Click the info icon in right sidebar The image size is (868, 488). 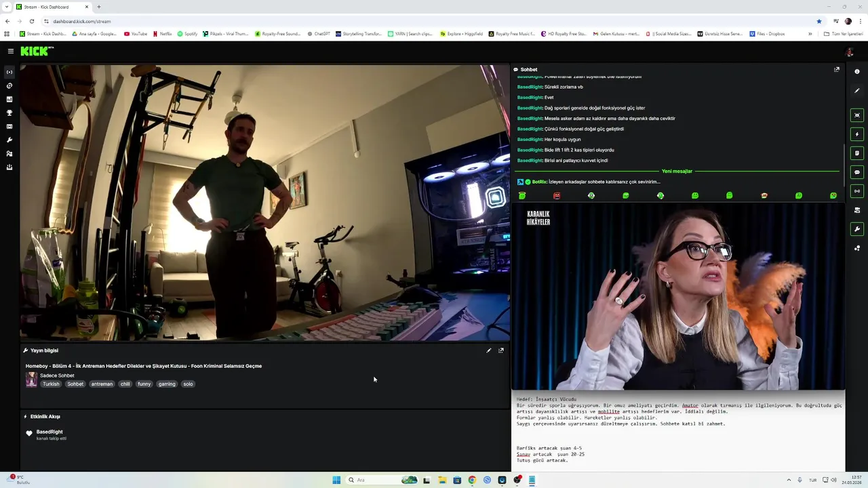point(857,71)
